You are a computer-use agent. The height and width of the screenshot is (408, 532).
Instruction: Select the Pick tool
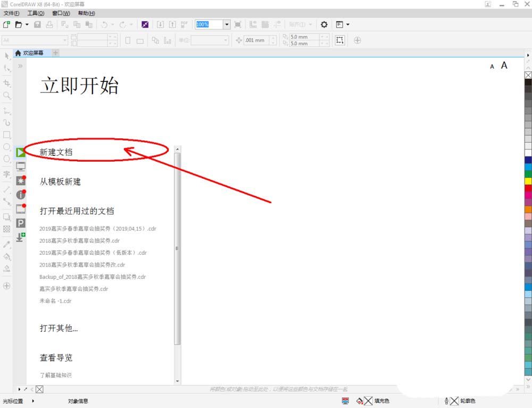point(7,56)
